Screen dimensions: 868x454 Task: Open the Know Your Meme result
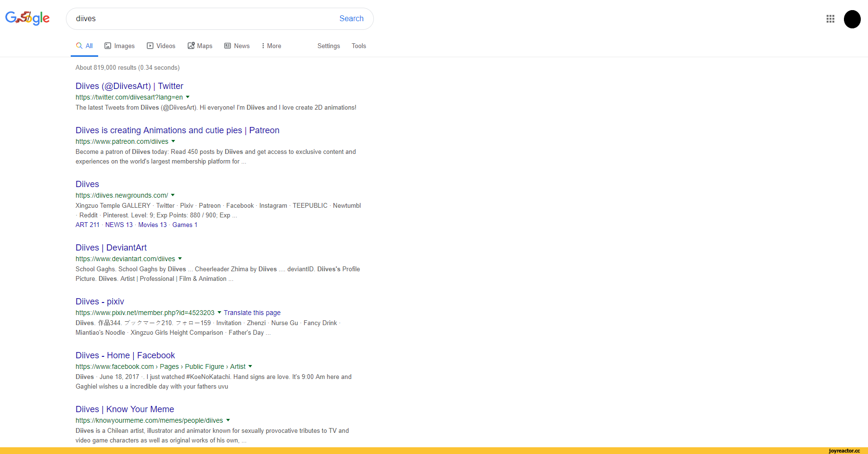[x=125, y=409]
